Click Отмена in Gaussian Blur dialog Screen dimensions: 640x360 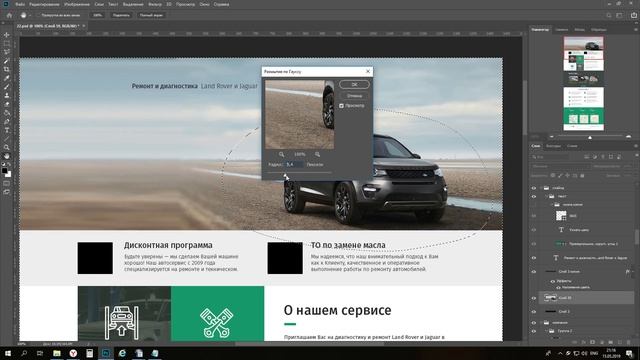(354, 96)
